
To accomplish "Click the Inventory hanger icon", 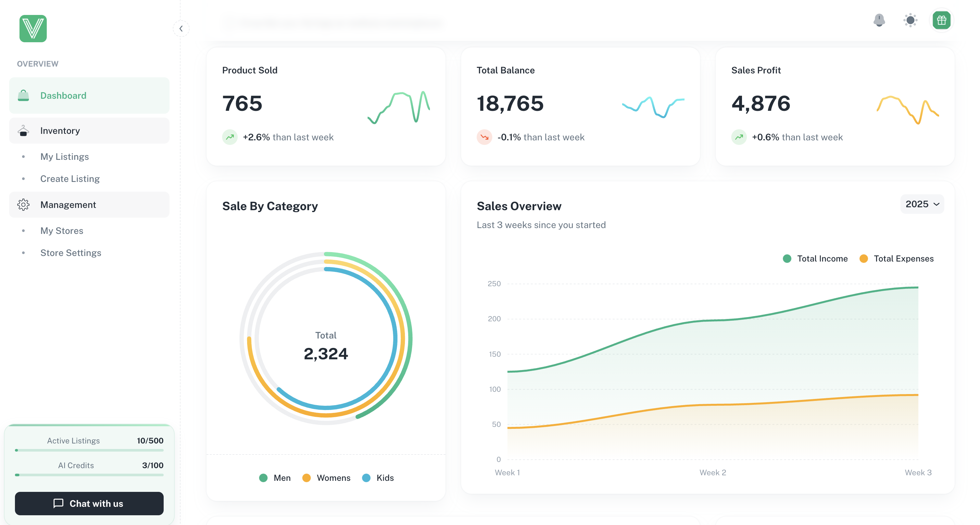I will [23, 131].
